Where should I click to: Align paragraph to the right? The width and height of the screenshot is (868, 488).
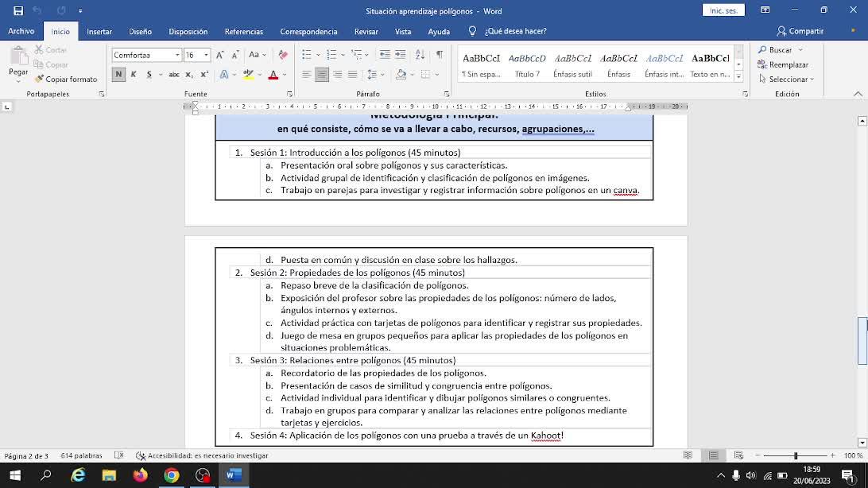coord(337,74)
